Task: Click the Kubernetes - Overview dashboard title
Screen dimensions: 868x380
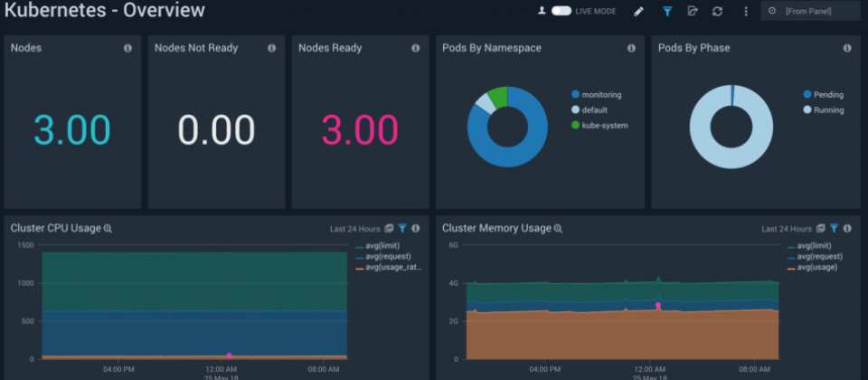Action: tap(105, 10)
